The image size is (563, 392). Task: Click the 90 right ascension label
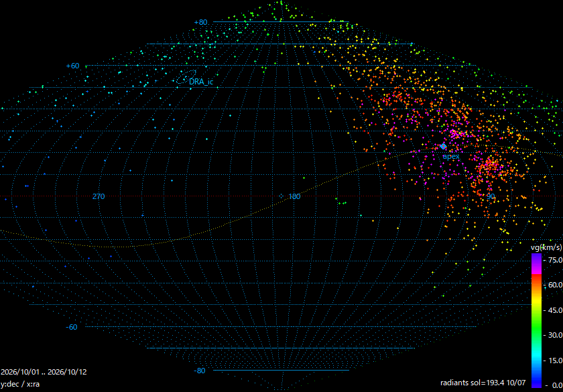(491, 196)
